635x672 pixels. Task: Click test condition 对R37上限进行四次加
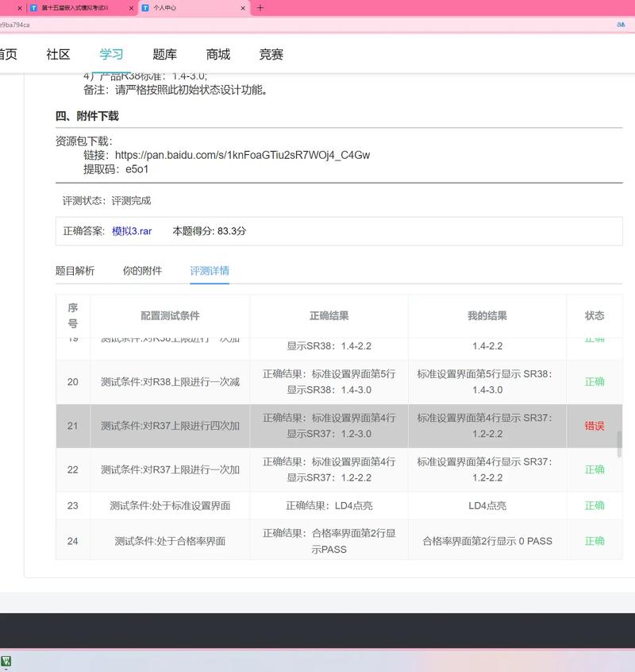(x=170, y=426)
